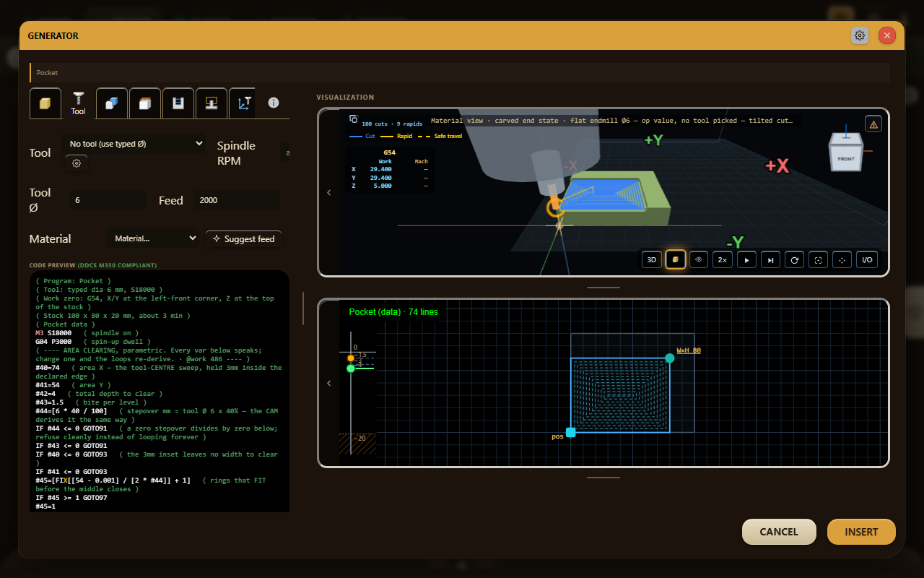Click the WxH 80 handle label
Viewport: 924px width, 578px height.
click(x=689, y=350)
